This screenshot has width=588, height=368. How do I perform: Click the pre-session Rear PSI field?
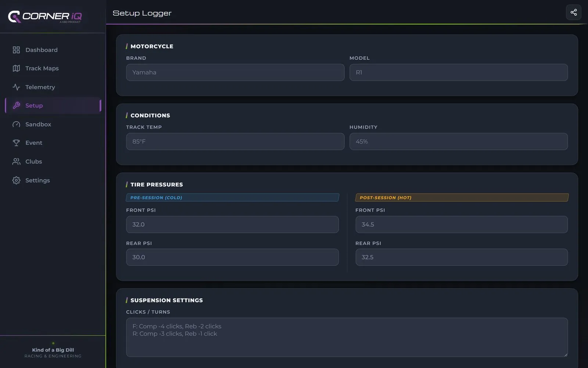pyautogui.click(x=232, y=257)
